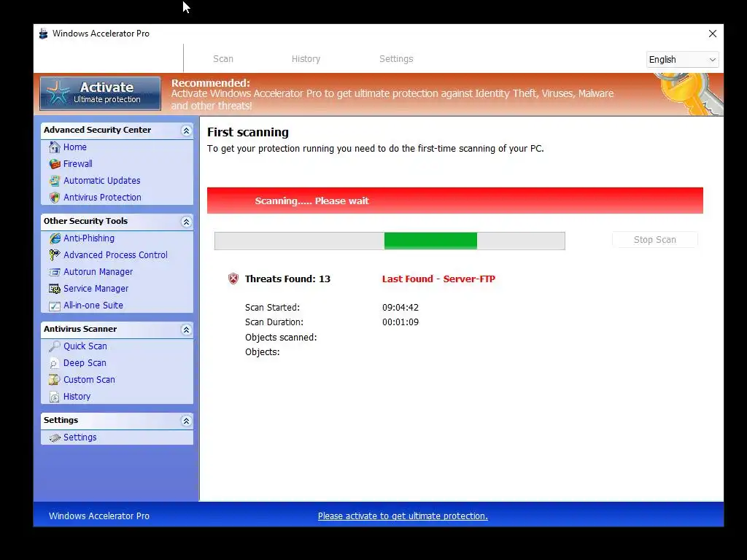Click the Antivirus Protection shield icon
747x560 pixels.
click(x=55, y=197)
